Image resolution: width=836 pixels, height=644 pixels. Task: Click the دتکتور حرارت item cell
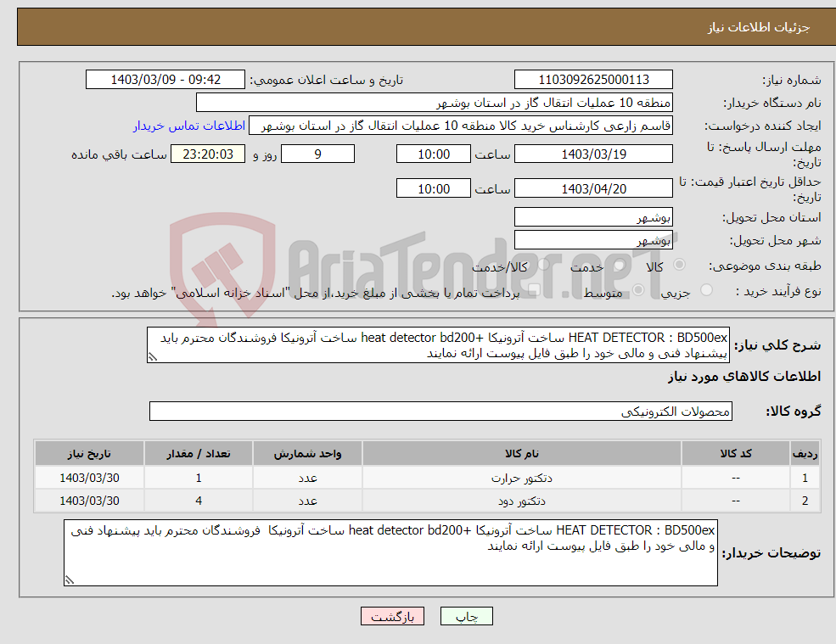coord(521,478)
